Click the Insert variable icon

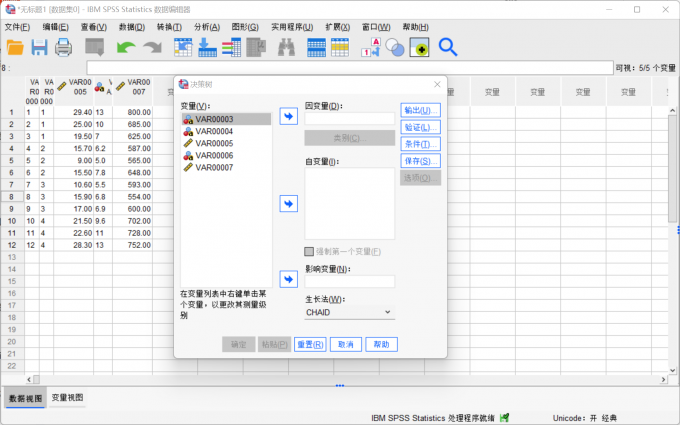[x=340, y=47]
